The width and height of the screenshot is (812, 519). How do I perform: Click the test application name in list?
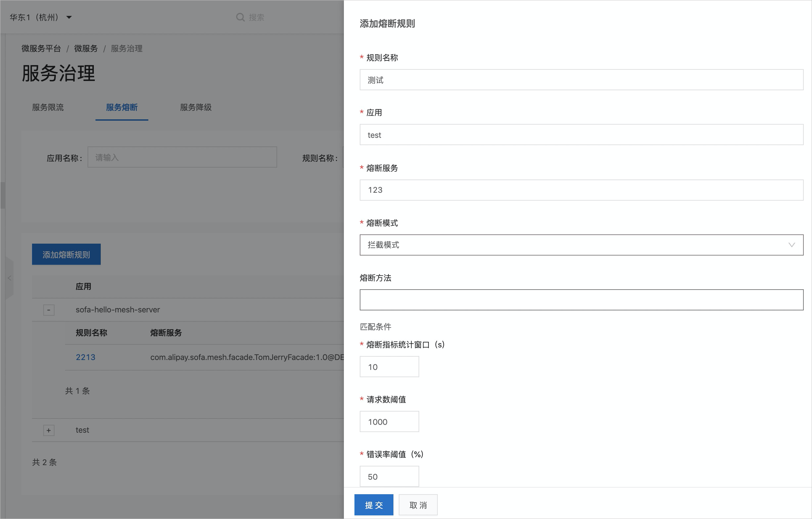coord(82,430)
